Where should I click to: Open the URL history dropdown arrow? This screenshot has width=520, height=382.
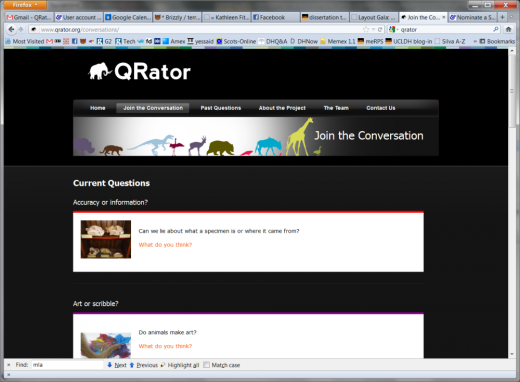(373, 30)
